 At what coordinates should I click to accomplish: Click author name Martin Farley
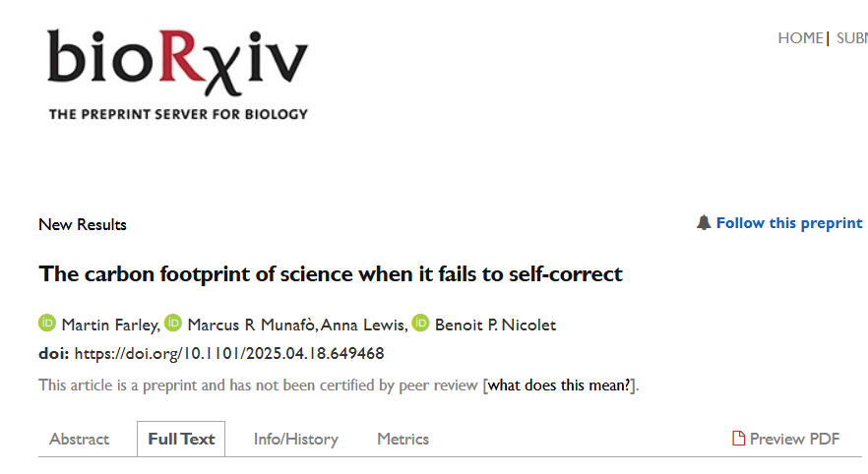(109, 325)
